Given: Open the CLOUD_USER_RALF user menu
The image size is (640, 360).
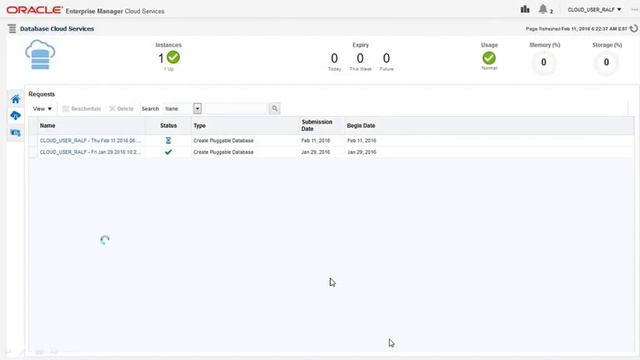Looking at the screenshot, I should click(x=594, y=9).
